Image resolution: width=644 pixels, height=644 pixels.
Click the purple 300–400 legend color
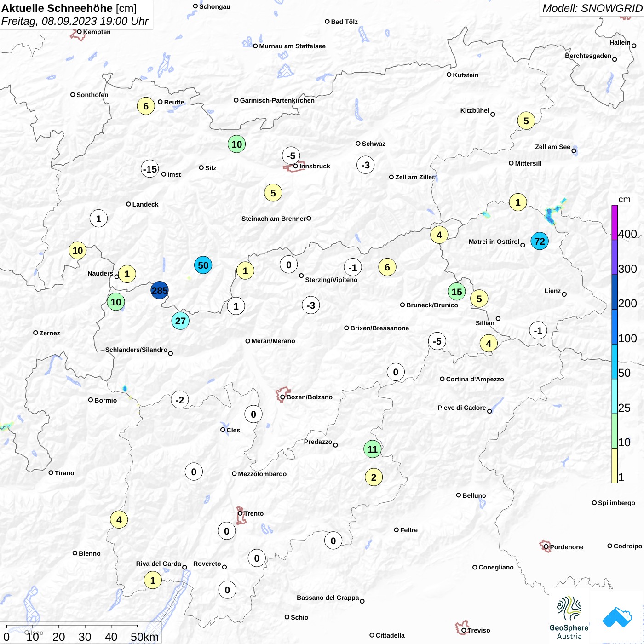(x=615, y=257)
